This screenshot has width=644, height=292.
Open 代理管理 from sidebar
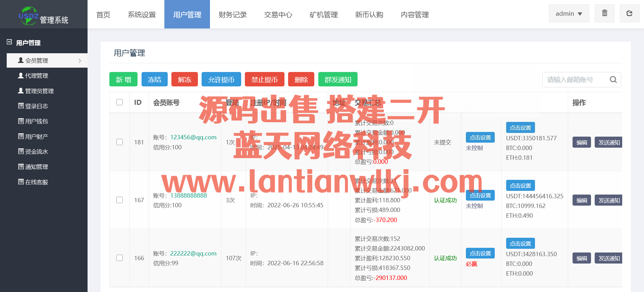click(37, 76)
